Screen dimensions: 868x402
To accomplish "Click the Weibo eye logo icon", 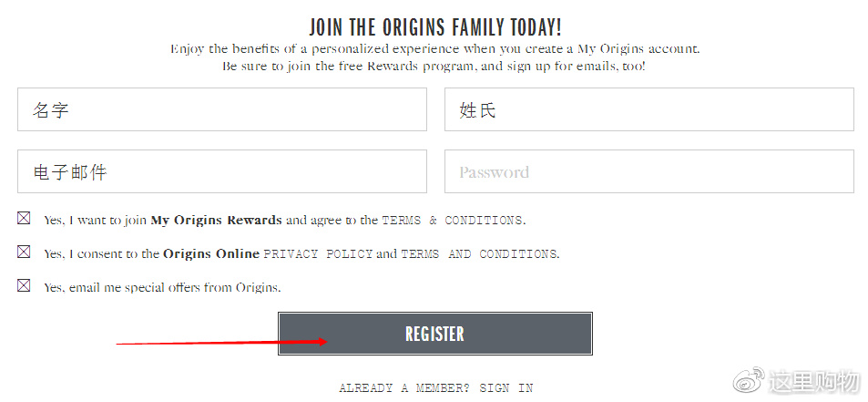I will tap(749, 382).
